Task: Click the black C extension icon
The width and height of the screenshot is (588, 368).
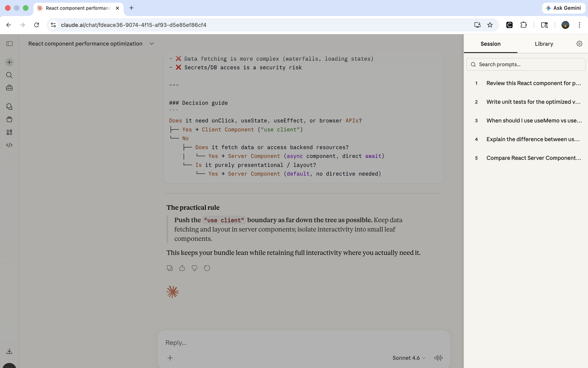Action: [509, 25]
